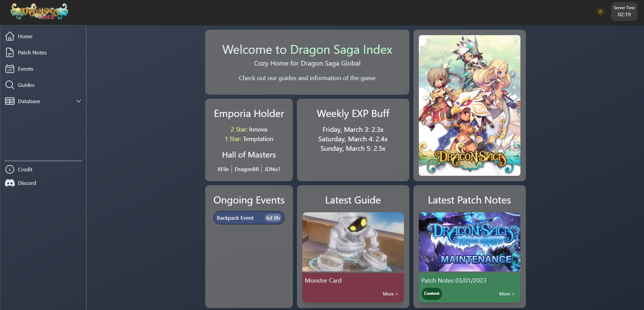Click the Saturday, March 4: 2.4x line
644x310 pixels.
(x=353, y=139)
